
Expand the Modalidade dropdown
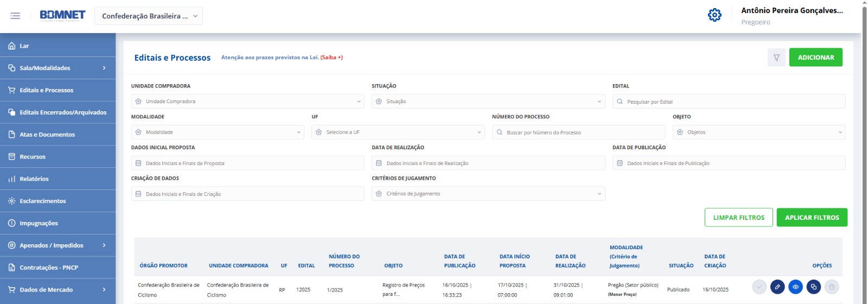pyautogui.click(x=217, y=132)
